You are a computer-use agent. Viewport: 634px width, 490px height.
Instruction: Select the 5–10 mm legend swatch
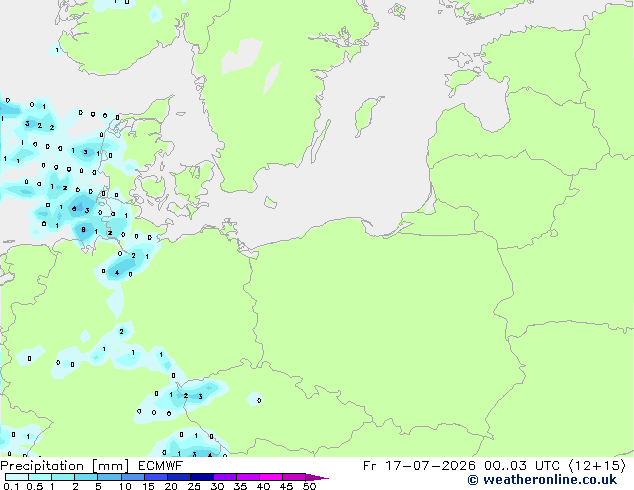(x=109, y=477)
